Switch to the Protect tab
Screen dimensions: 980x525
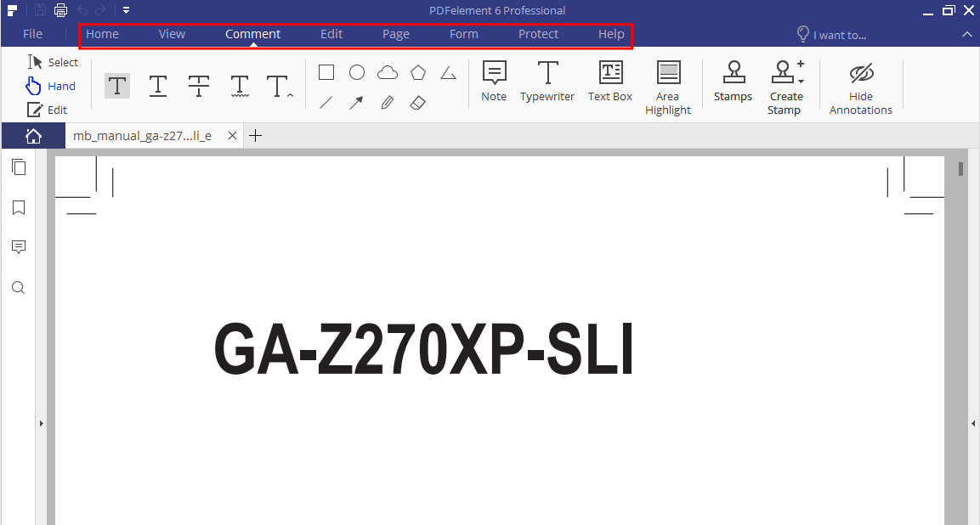538,34
